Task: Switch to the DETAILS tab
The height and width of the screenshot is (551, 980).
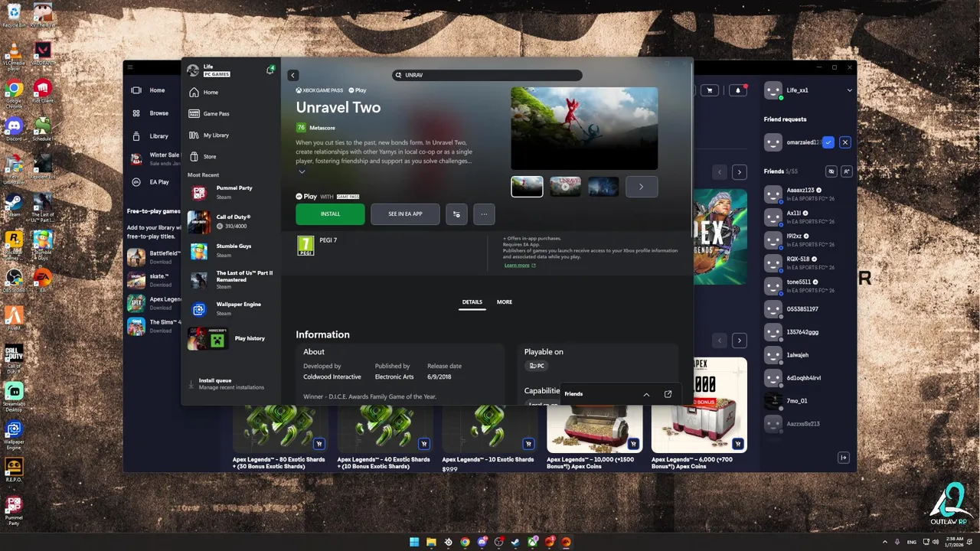Action: (472, 302)
